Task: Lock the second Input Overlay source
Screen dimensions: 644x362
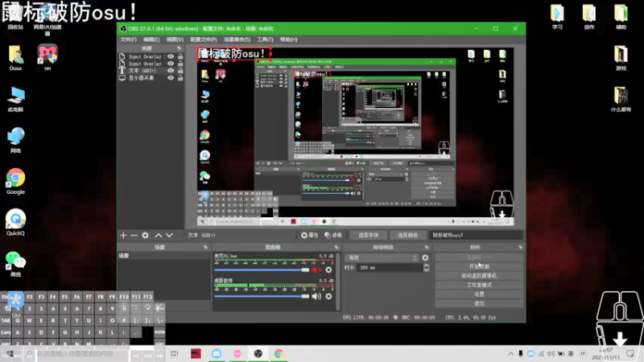Action: click(x=180, y=64)
